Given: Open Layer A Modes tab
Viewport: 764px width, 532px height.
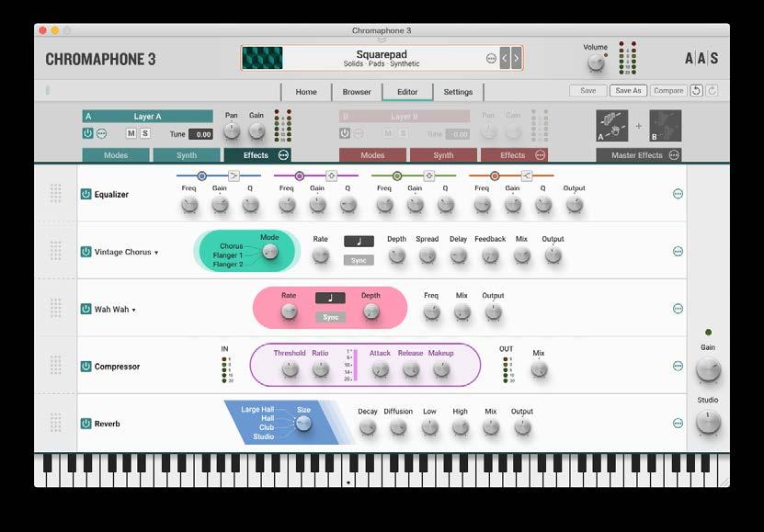Looking at the screenshot, I should (116, 155).
